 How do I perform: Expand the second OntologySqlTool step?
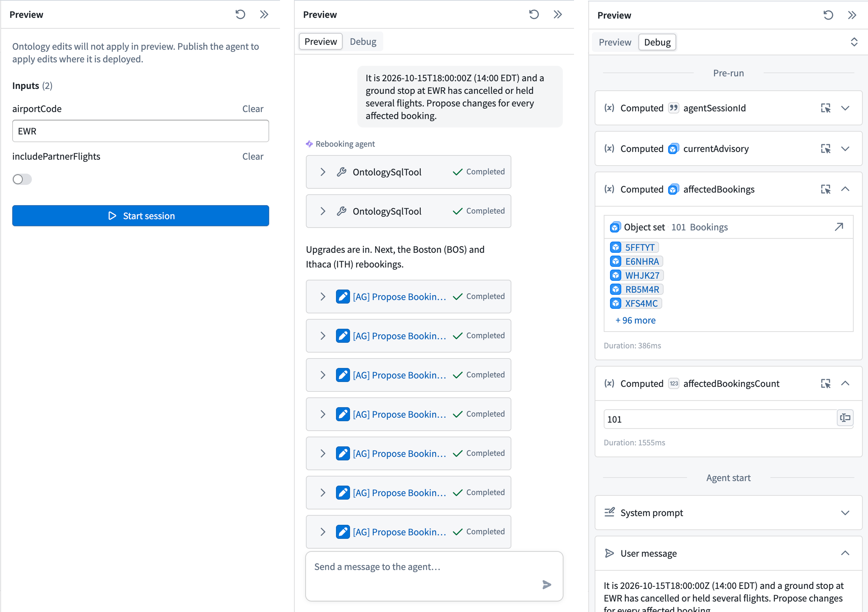point(323,211)
